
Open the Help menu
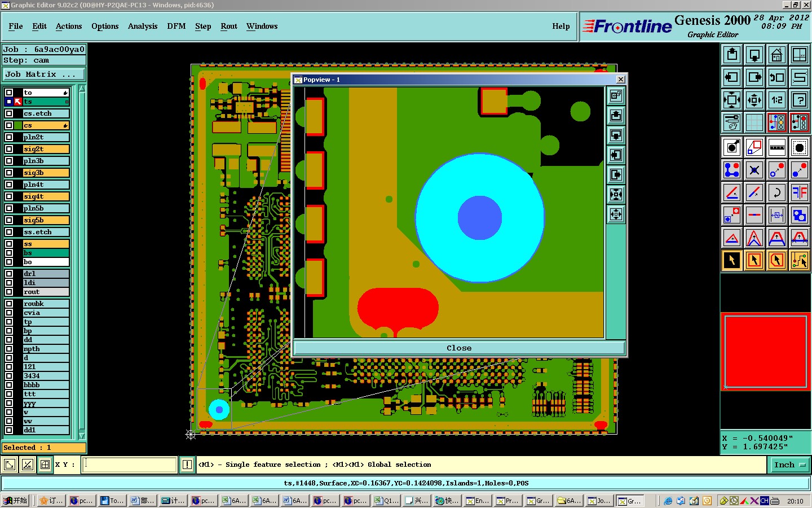coord(561,27)
